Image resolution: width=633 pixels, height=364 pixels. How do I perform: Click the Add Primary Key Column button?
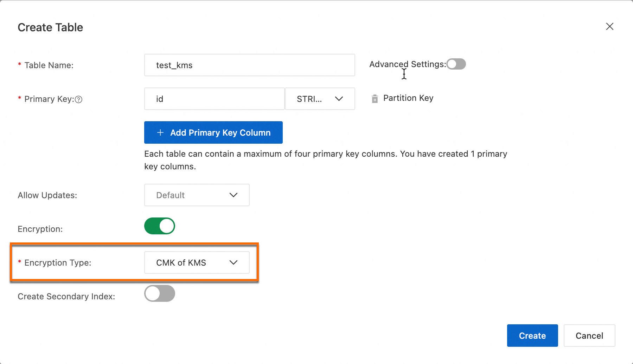point(213,132)
